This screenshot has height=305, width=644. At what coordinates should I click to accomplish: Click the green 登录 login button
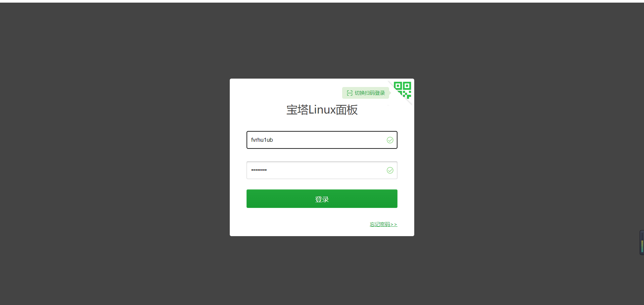pyautogui.click(x=322, y=199)
